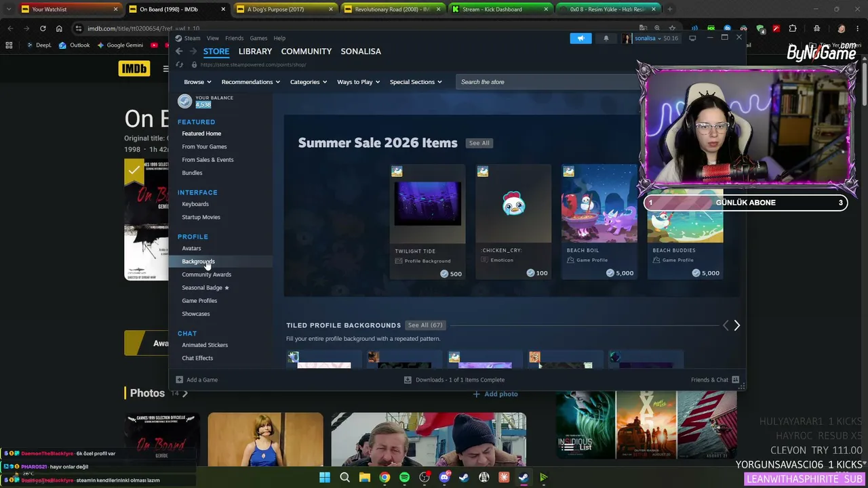This screenshot has height=488, width=868.
Task: Expand the Special Sections dropdown
Action: pyautogui.click(x=416, y=82)
